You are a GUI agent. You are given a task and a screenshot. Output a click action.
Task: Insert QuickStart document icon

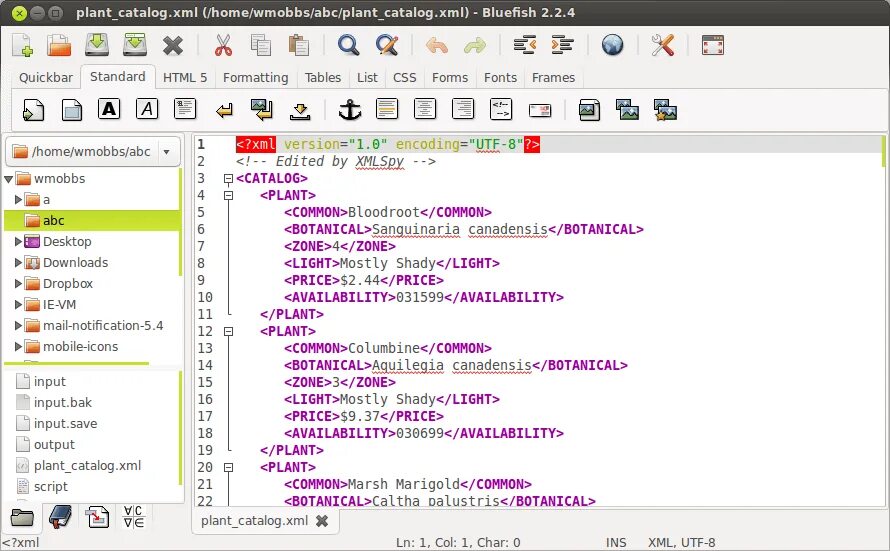coord(33,110)
